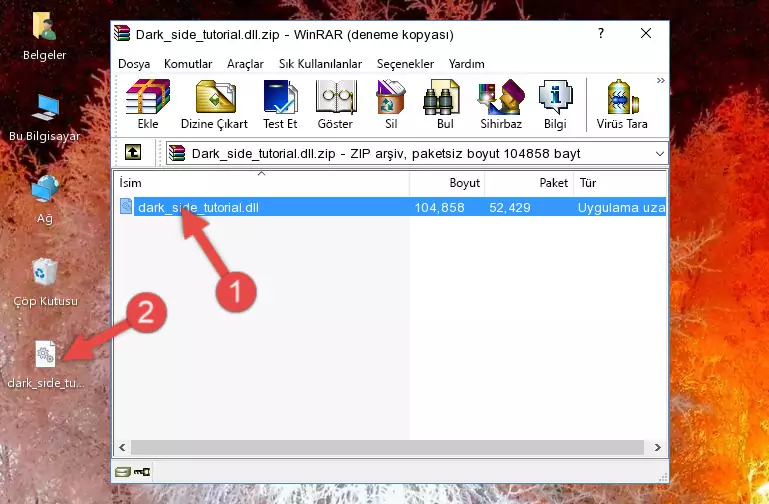Click the Sil delete icon
Image resolution: width=769 pixels, height=504 pixels.
click(391, 104)
